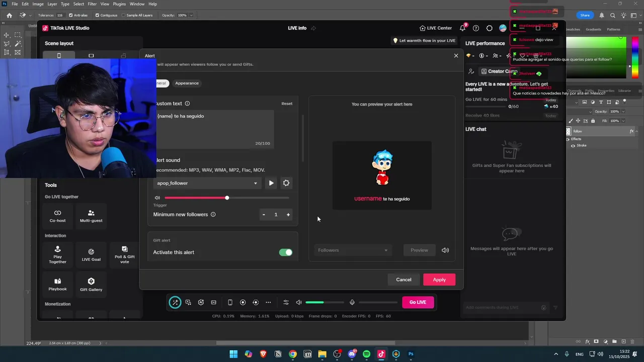Toggle the Anti-alias checkbox in Photoshop
Viewport: 644px width, 362px height.
coord(71,15)
